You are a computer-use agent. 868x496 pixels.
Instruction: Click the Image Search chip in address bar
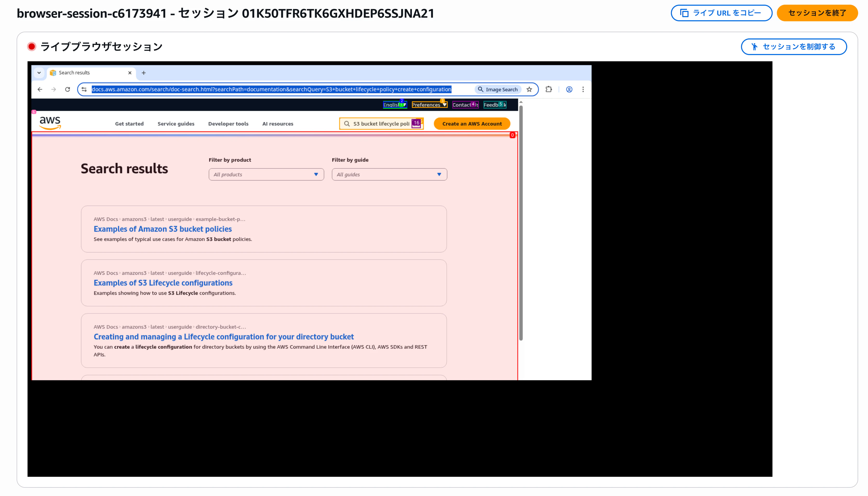(x=498, y=90)
